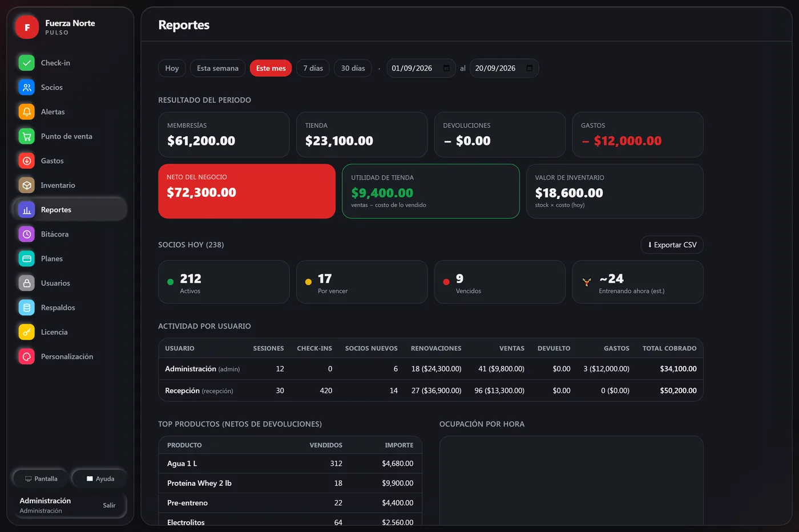
Task: Open the Check-in green checkmark icon
Action: [27, 63]
